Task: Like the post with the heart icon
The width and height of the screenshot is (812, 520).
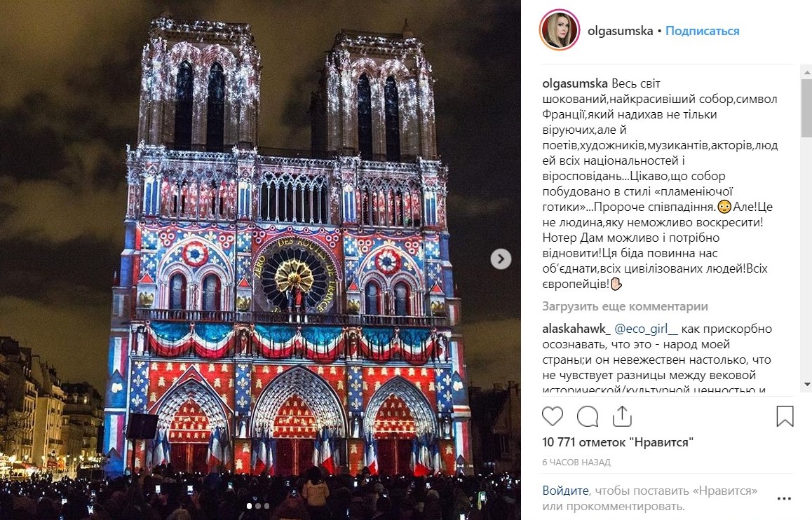Action: 553,416
